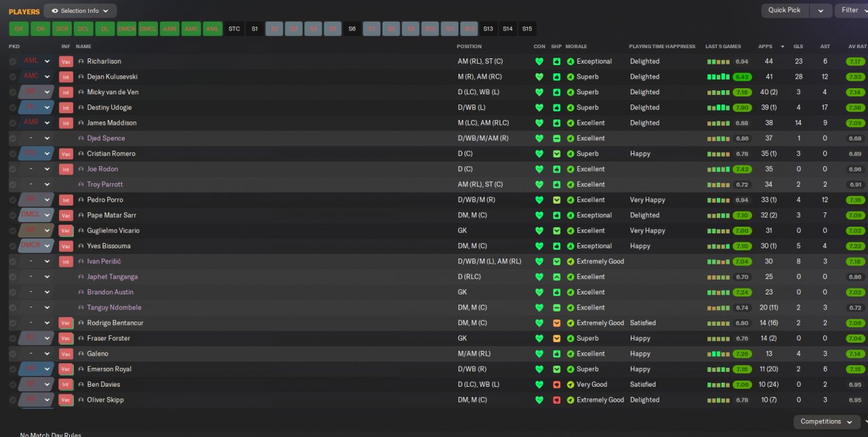Select the DMCR position slot
The width and height of the screenshot is (868, 437).
click(126, 29)
